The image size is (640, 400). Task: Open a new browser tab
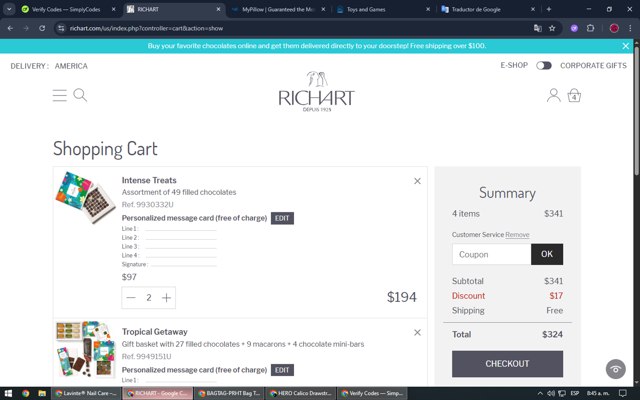[x=549, y=9]
